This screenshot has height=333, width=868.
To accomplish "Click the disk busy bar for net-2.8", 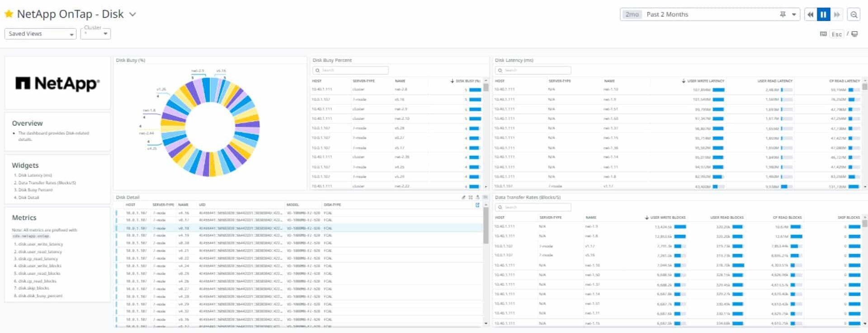I will (475, 90).
